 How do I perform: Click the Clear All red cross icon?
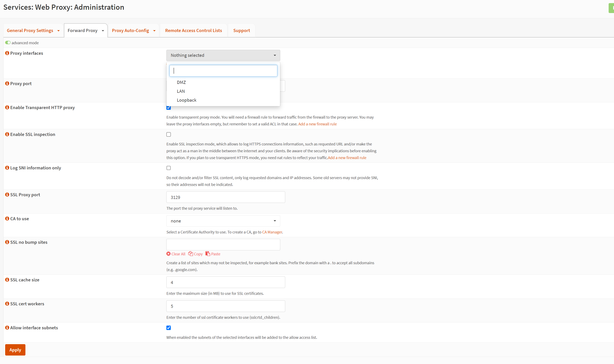pyautogui.click(x=168, y=254)
